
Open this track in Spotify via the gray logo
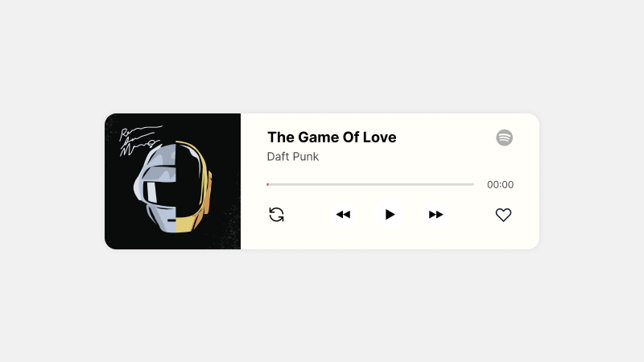[505, 138]
